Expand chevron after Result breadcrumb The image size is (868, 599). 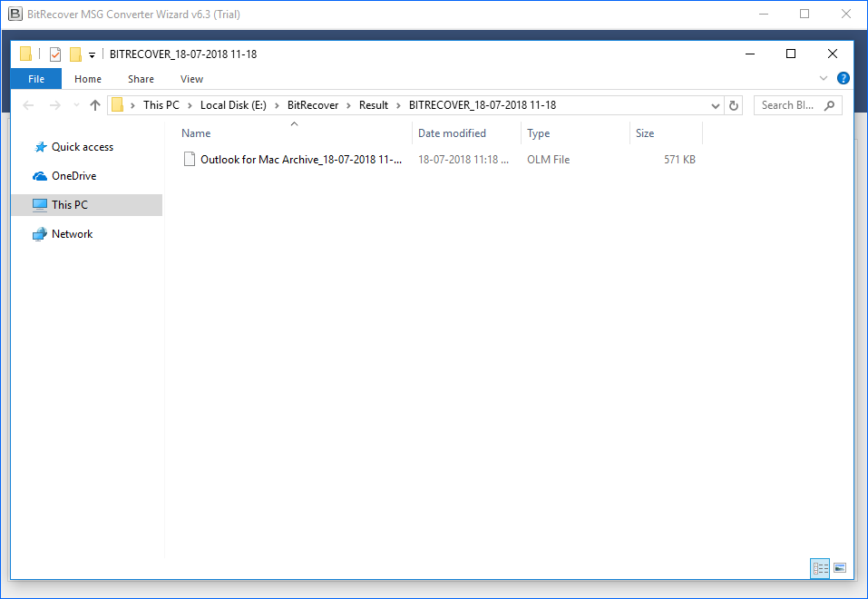click(x=398, y=105)
